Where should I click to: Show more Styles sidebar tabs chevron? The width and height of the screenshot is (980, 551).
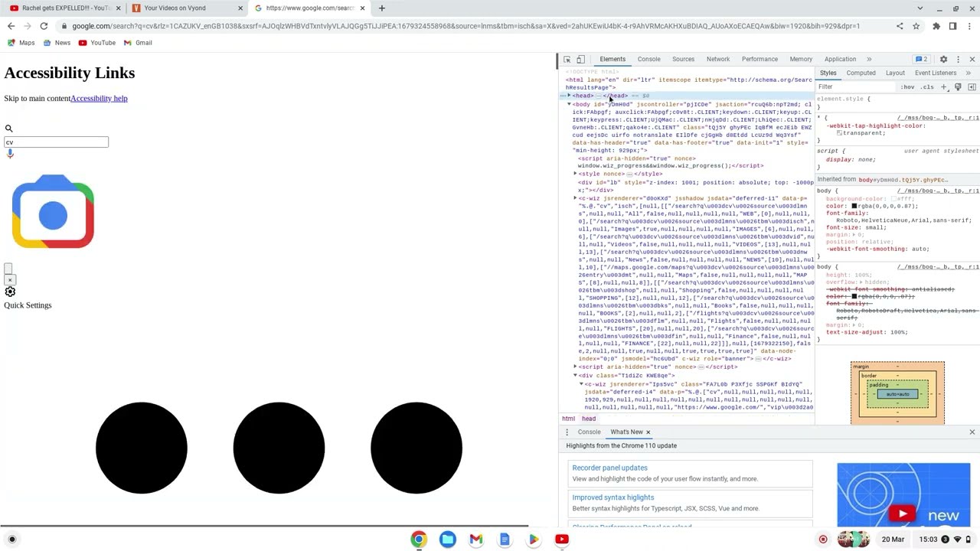pos(968,73)
